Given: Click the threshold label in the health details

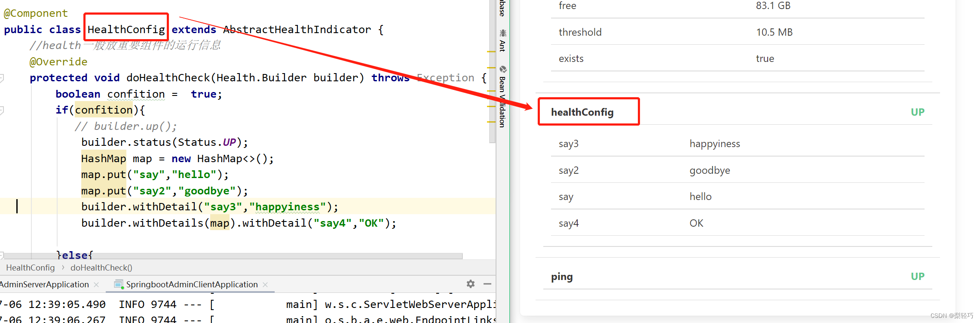Looking at the screenshot, I should (x=580, y=32).
